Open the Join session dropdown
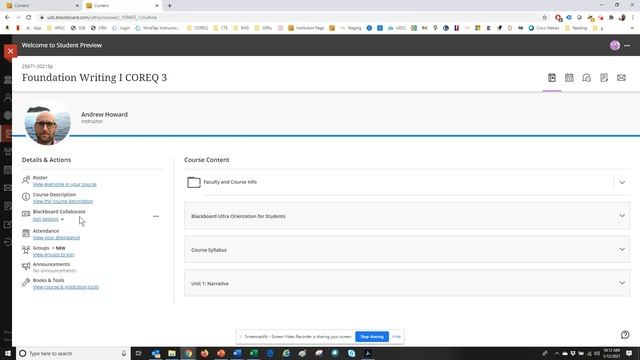The height and width of the screenshot is (360, 640). (x=48, y=220)
